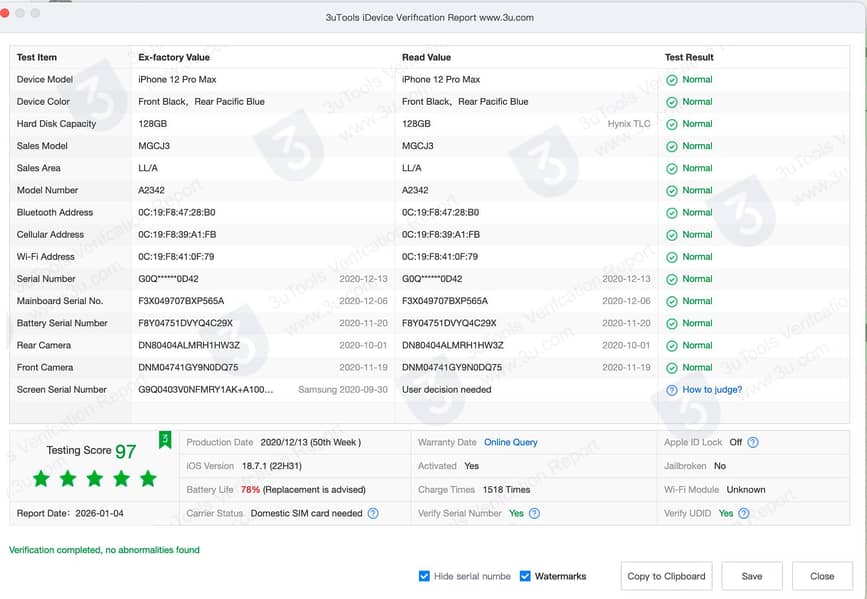
Task: Toggle the Watermarks checkbox
Action: (x=525, y=576)
